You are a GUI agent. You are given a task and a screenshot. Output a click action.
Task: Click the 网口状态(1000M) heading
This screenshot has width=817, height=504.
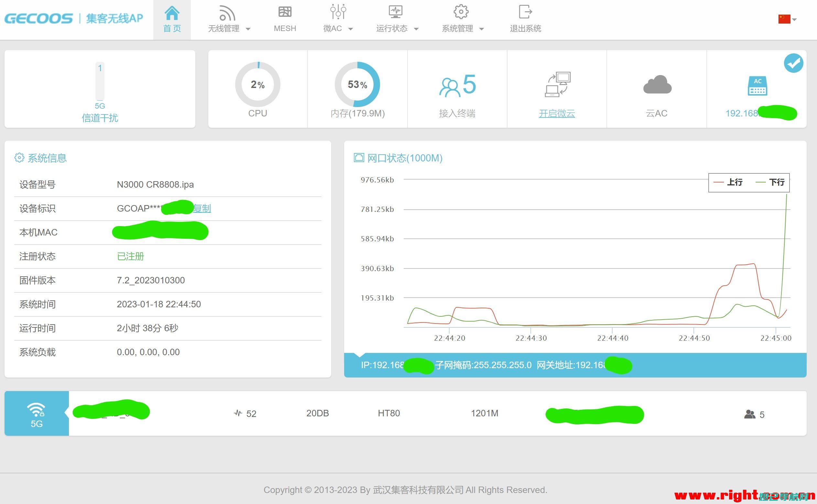[405, 158]
